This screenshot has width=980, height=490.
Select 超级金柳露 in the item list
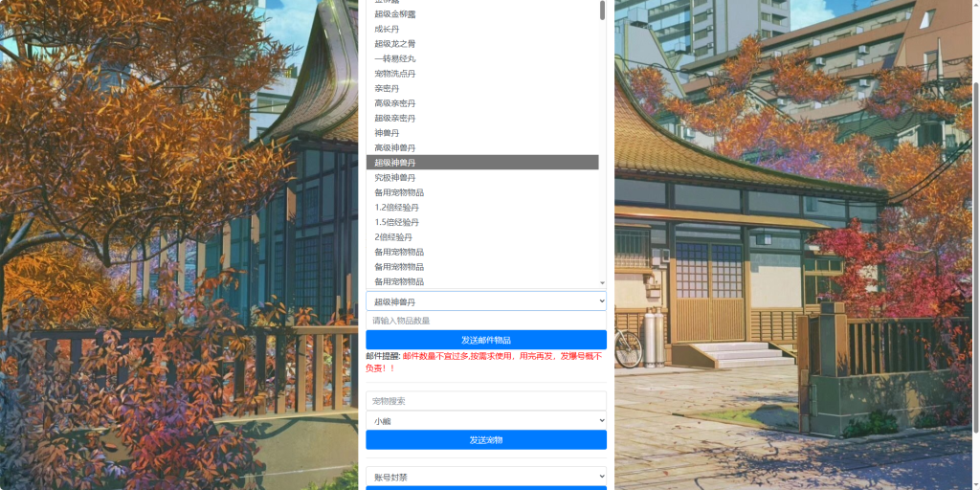point(482,13)
